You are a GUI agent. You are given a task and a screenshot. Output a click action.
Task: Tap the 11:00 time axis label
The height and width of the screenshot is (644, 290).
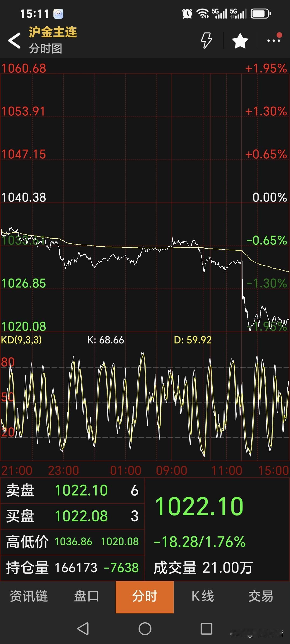coord(227,470)
